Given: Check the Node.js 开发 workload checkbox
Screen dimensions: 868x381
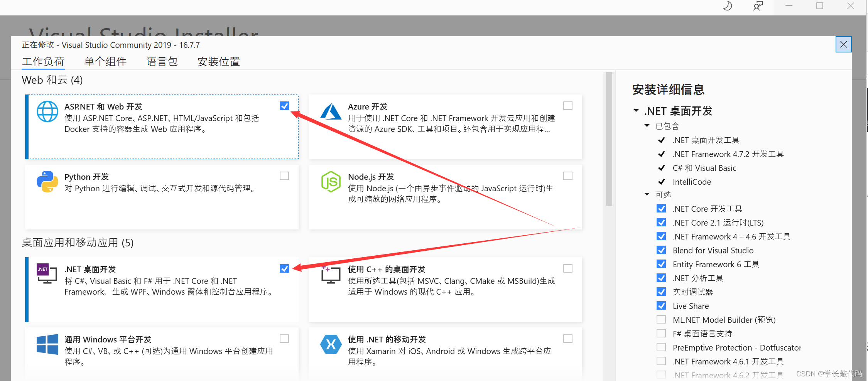Looking at the screenshot, I should coord(568,176).
